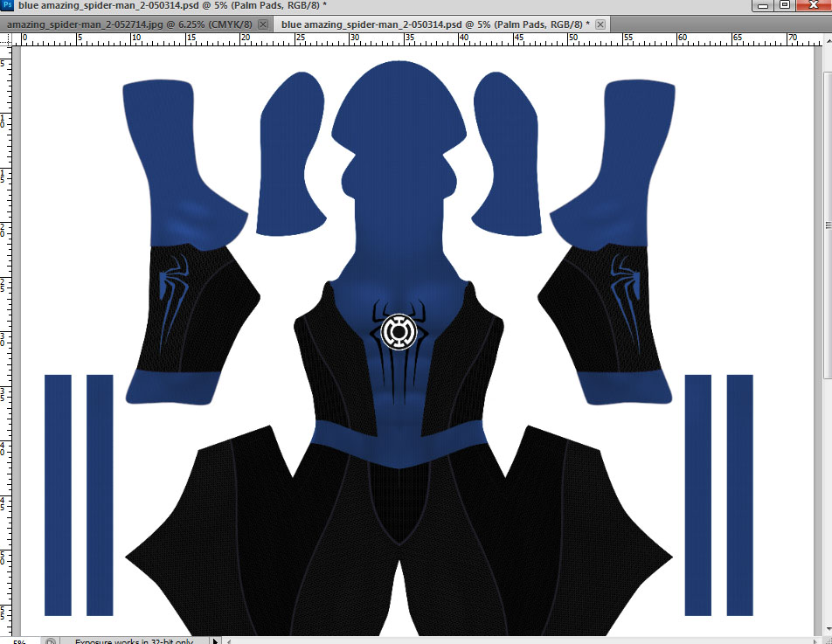Close the amazing_spider-man_2-052714.jpg document tab
Image resolution: width=832 pixels, height=644 pixels.
coord(263,24)
